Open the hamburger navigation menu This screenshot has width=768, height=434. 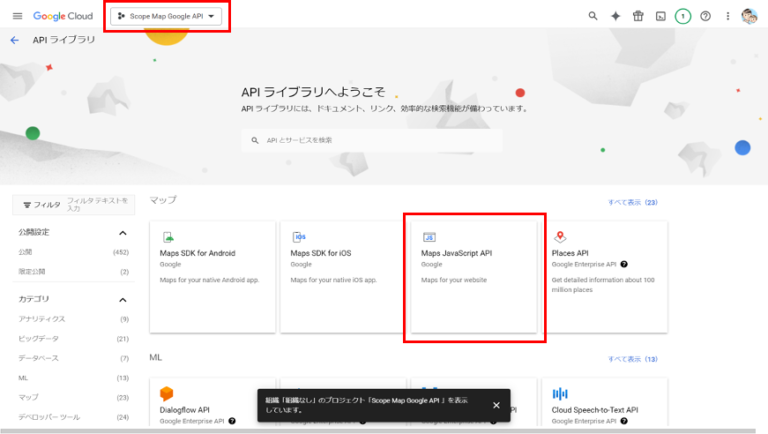pyautogui.click(x=17, y=16)
